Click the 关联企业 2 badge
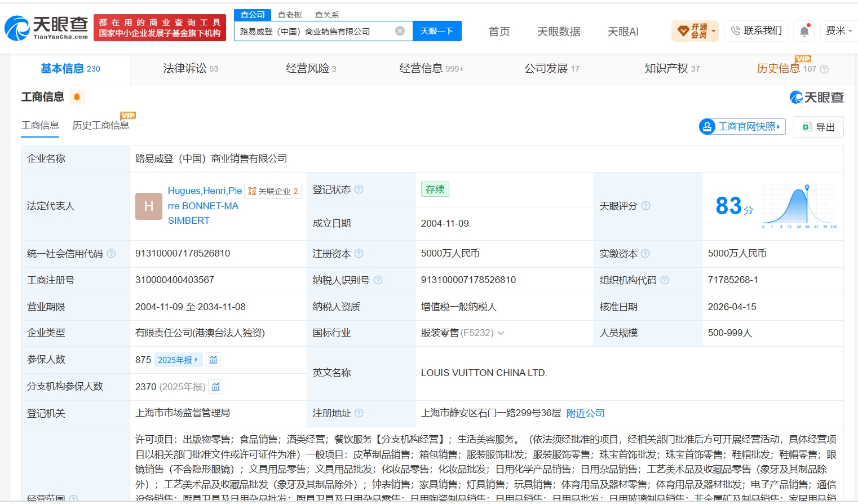The image size is (858, 504). [x=273, y=191]
